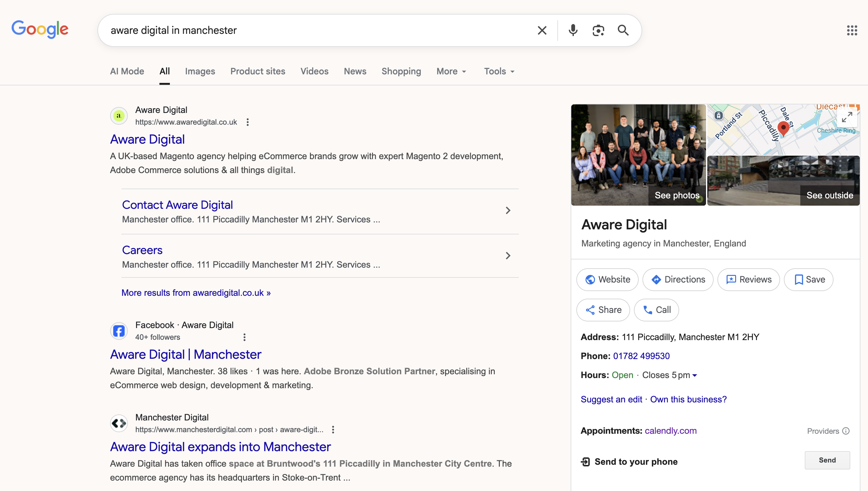Clear the search query with X icon
Viewport: 868px width, 491px height.
(542, 30)
